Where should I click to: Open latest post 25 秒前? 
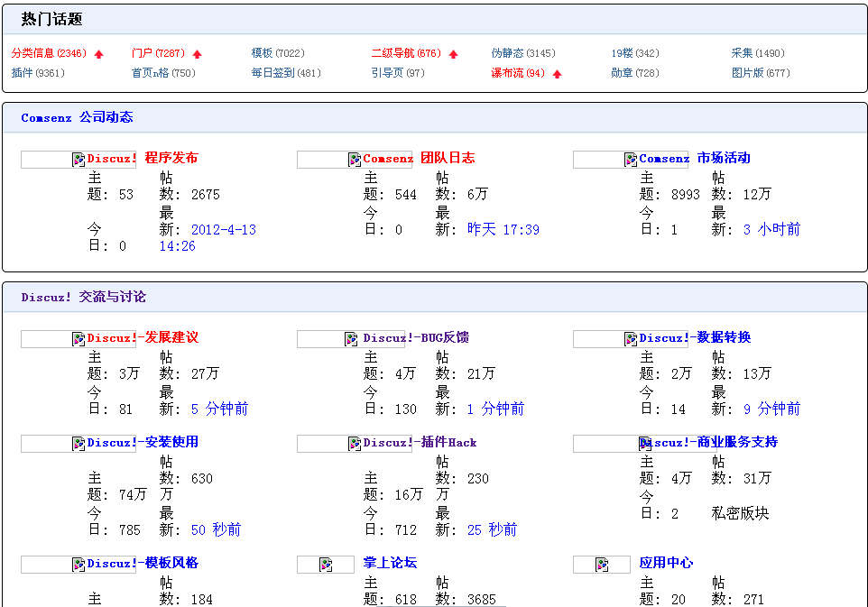tap(492, 530)
